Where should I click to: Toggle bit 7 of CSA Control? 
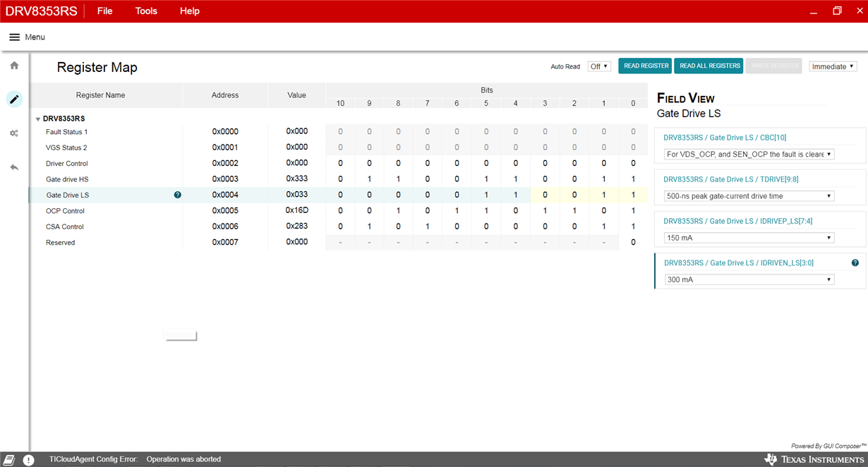tap(428, 226)
